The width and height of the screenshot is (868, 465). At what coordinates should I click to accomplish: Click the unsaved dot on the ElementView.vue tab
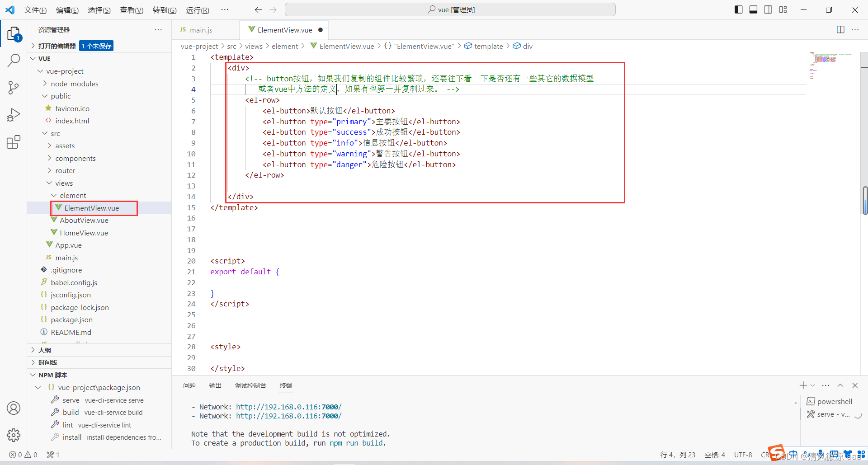click(320, 30)
